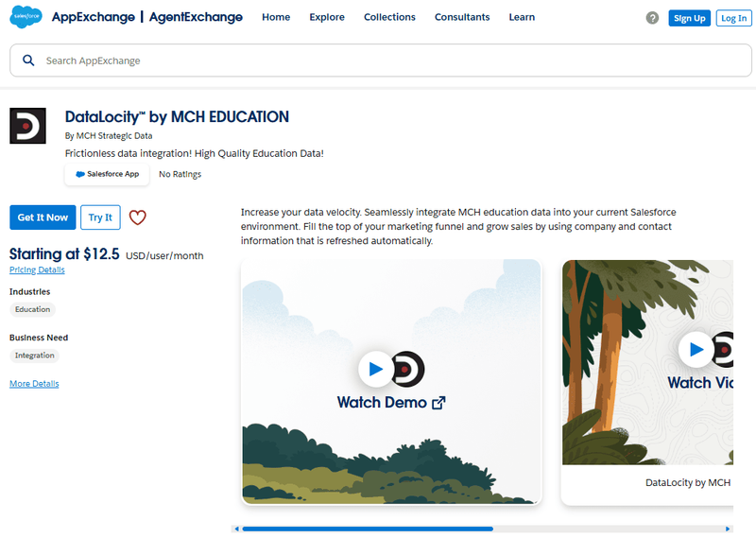This screenshot has width=756, height=538.
Task: Click carousel scrollbar right arrow
Action: tap(728, 529)
